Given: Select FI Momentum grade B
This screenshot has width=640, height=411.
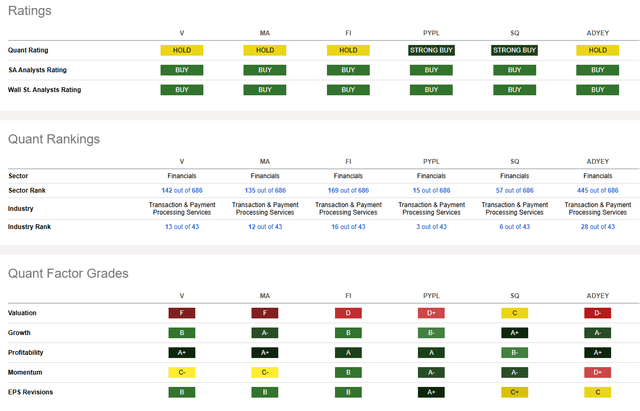Looking at the screenshot, I should point(348,373).
